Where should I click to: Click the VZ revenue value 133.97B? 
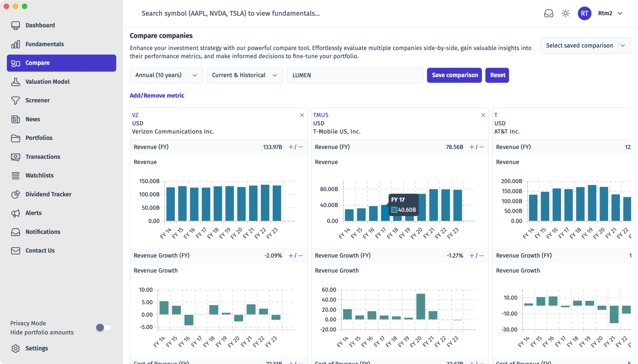click(273, 147)
